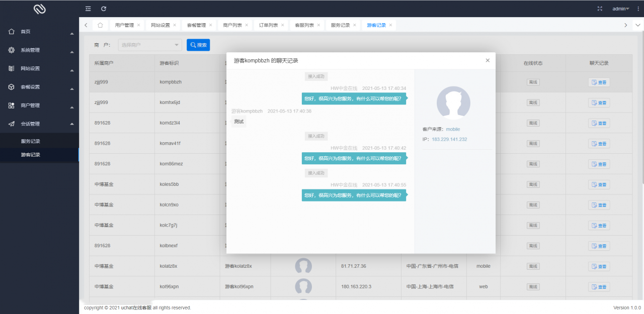Click the home tab icon

point(100,25)
